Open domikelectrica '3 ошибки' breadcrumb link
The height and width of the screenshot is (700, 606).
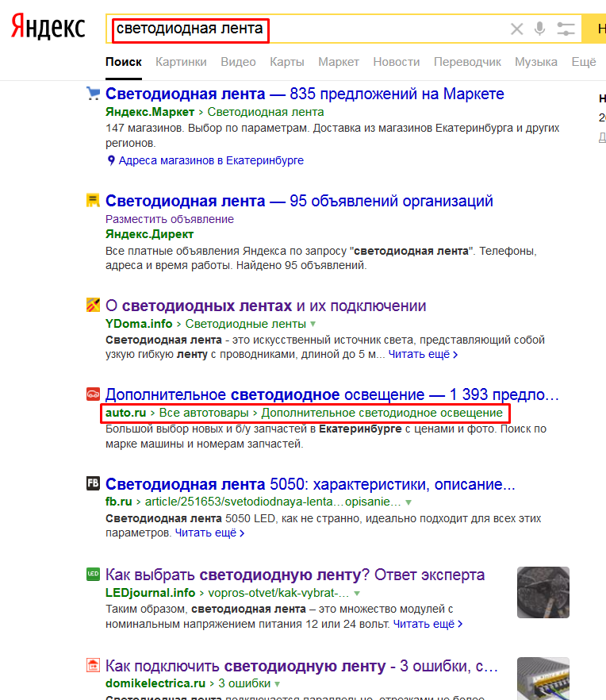244,683
